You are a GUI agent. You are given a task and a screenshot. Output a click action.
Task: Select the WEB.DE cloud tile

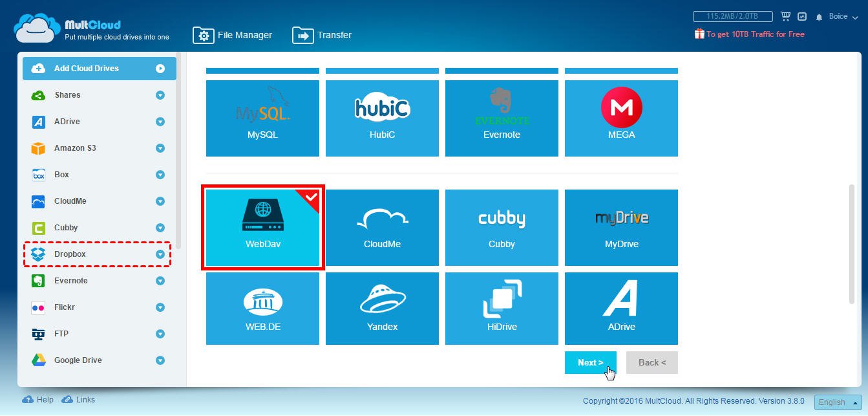[262, 308]
